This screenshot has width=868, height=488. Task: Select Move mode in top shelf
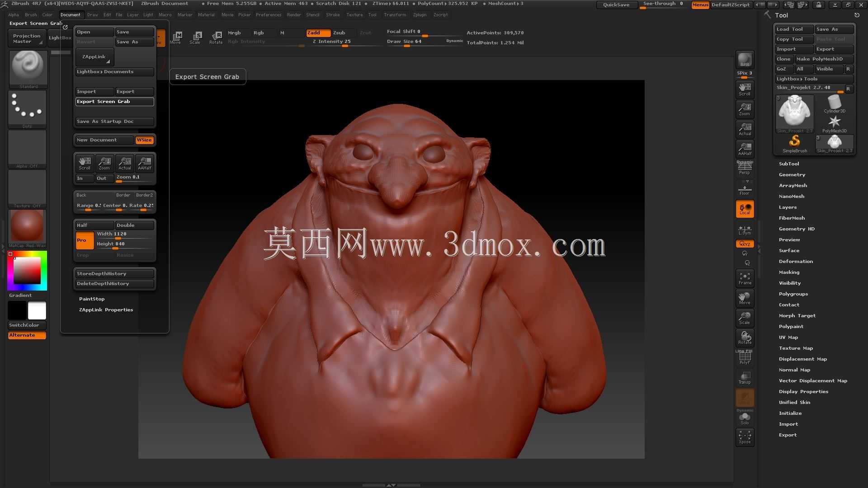[x=175, y=38]
